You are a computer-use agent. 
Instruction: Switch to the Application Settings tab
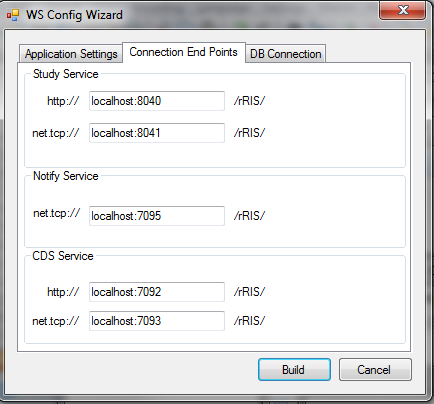click(x=71, y=54)
